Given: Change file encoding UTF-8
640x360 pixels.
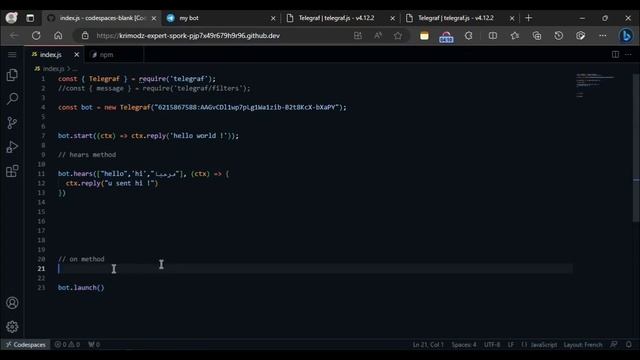Looking at the screenshot, I should click(492, 344).
